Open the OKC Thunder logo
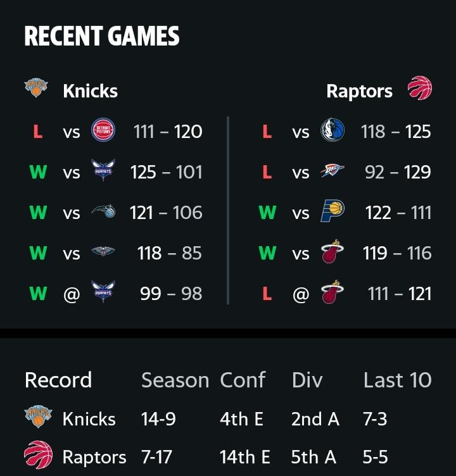Image resolution: width=456 pixels, height=476 pixels. tap(332, 171)
